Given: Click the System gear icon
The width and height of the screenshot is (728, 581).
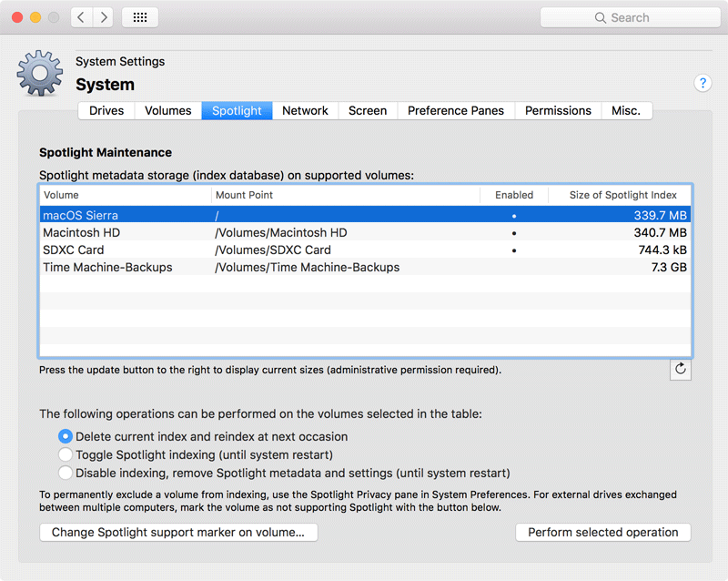Looking at the screenshot, I should (40, 74).
